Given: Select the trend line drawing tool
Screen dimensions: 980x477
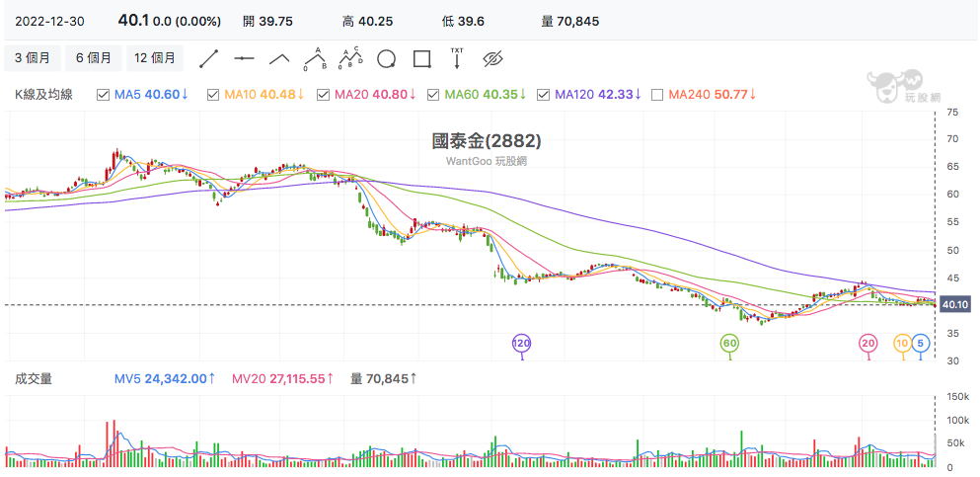Looking at the screenshot, I should pos(209,59).
